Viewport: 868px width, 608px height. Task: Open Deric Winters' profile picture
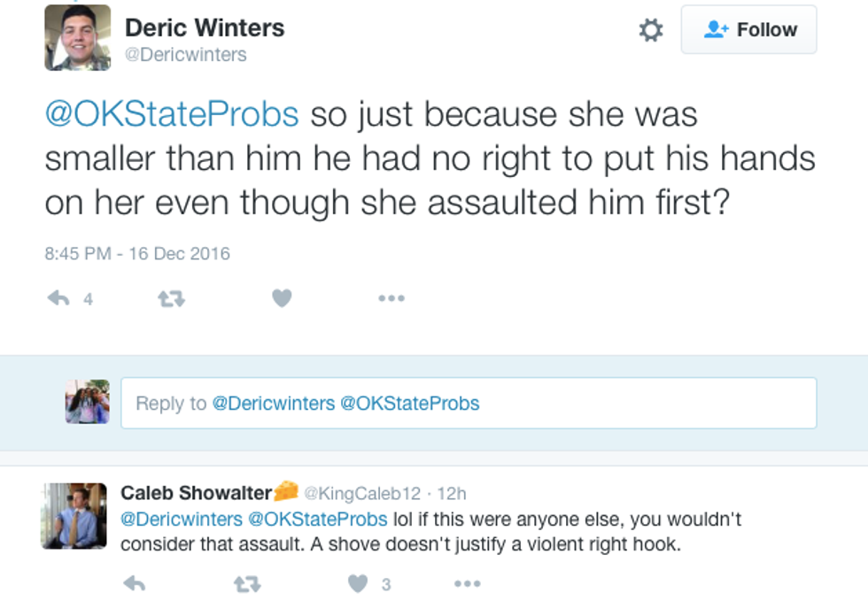coord(78,37)
